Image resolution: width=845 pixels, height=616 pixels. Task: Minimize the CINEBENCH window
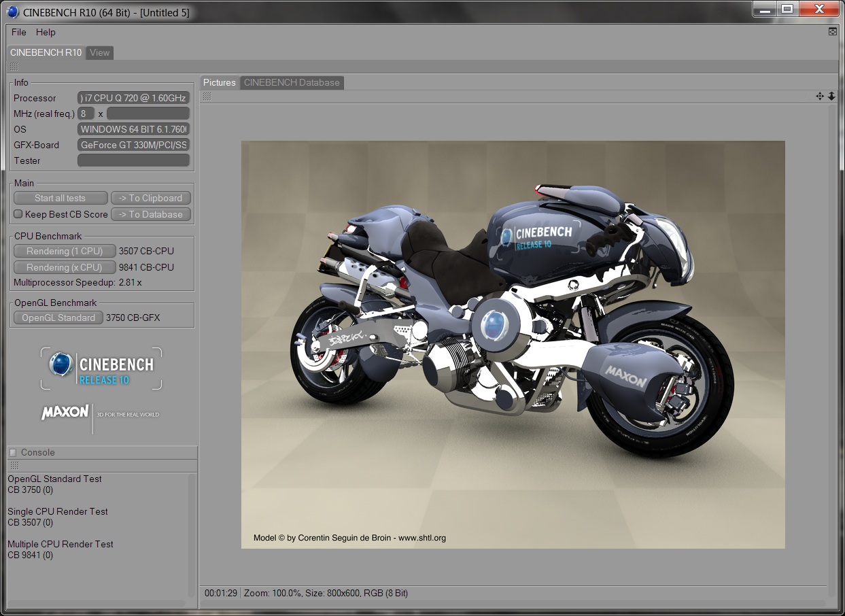click(765, 9)
